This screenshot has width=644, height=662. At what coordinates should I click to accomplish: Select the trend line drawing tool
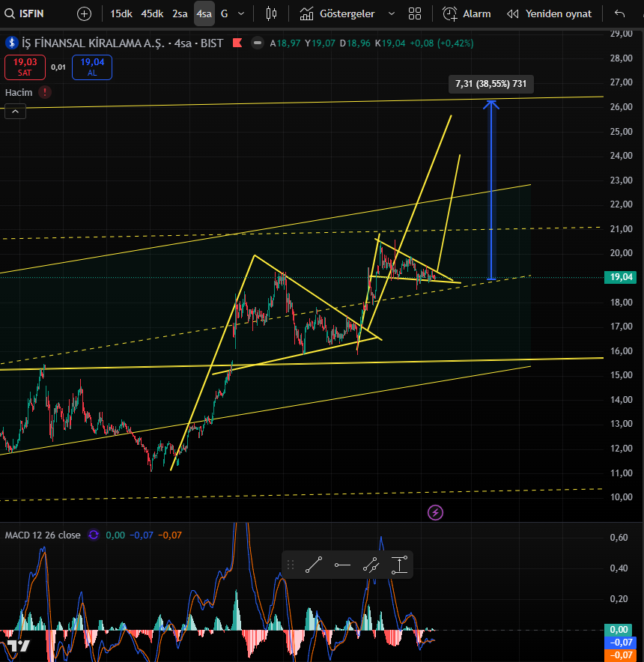[314, 565]
